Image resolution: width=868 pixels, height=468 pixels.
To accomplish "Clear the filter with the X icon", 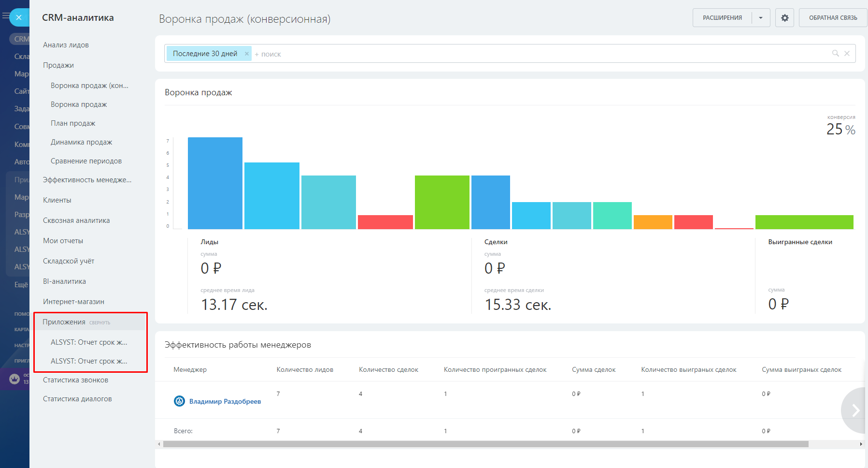I will 847,54.
